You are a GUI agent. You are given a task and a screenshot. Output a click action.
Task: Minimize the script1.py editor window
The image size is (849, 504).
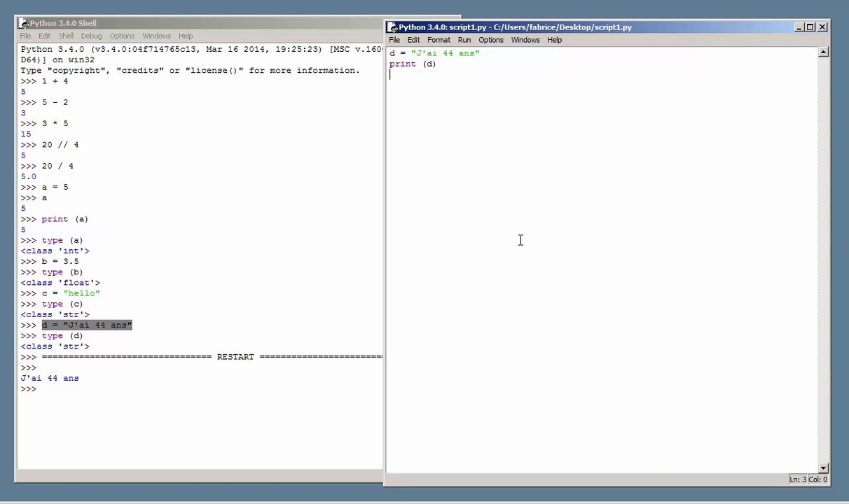(x=799, y=27)
